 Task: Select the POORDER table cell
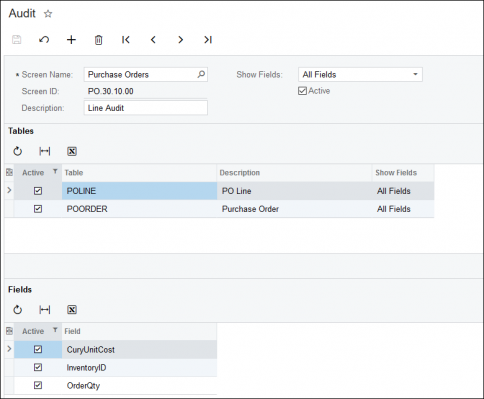coord(139,209)
